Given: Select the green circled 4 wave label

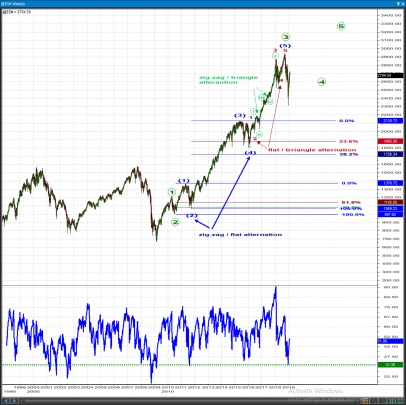Looking at the screenshot, I should (321, 82).
